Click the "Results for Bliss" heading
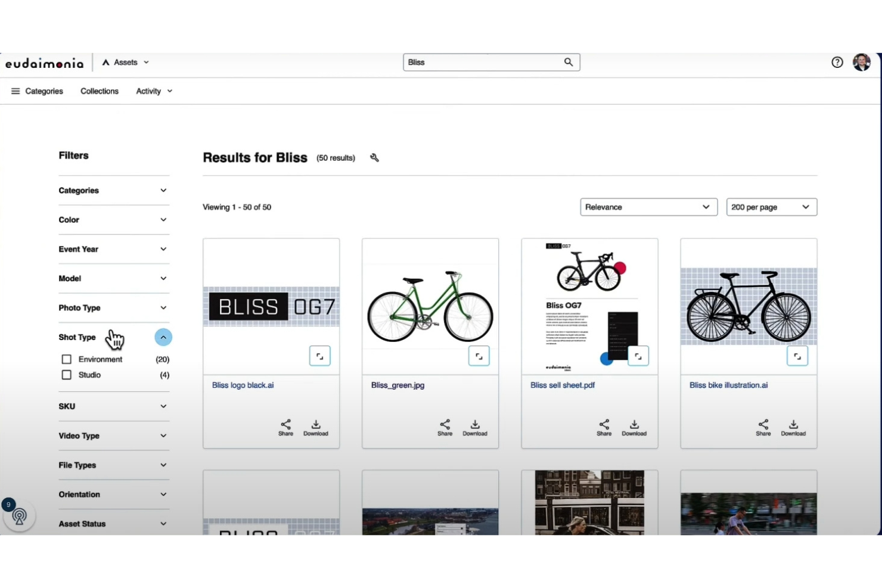 click(255, 158)
